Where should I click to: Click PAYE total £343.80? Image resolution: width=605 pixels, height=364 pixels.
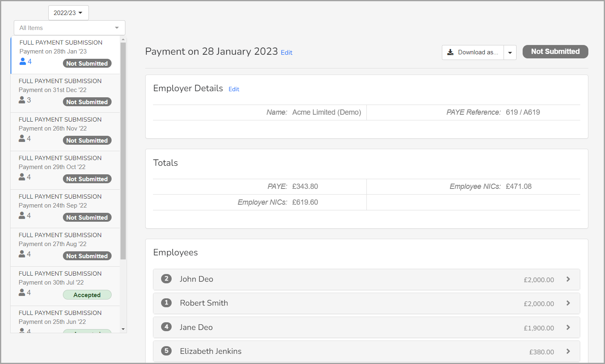305,186
